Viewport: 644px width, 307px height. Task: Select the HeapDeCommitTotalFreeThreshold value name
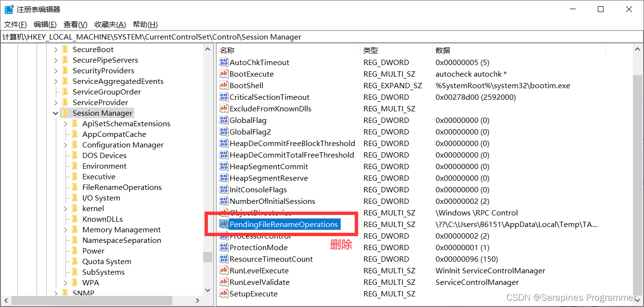point(292,155)
